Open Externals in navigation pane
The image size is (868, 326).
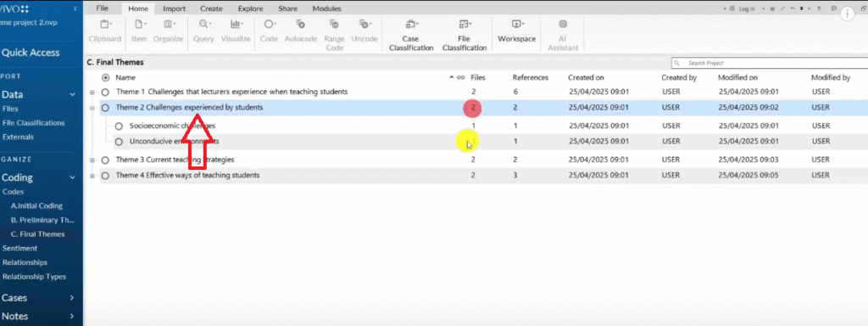[18, 137]
